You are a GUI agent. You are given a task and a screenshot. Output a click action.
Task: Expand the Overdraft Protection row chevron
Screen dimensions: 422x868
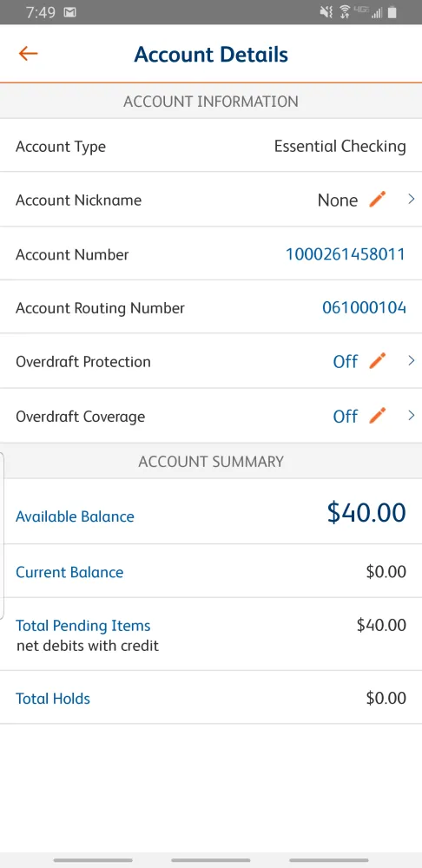(x=411, y=361)
